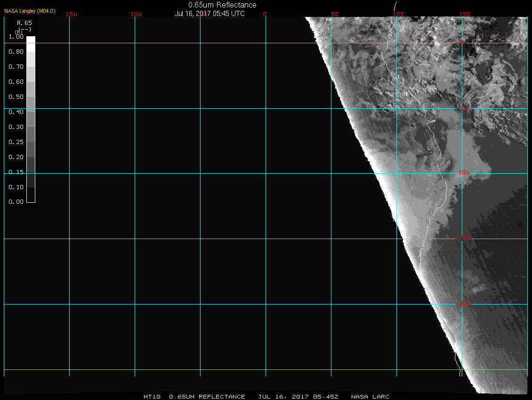Click the 'NASA Langley (M04.0)' label
532x400 pixels.
(x=30, y=11)
